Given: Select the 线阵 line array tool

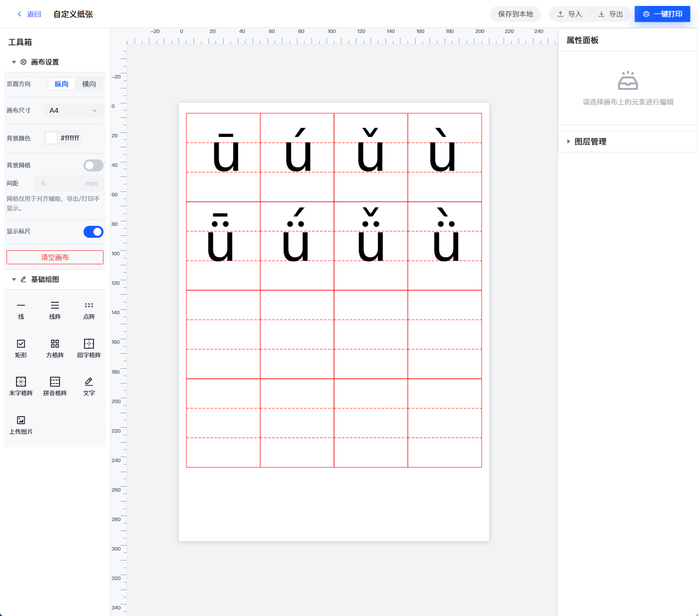Looking at the screenshot, I should pyautogui.click(x=55, y=310).
